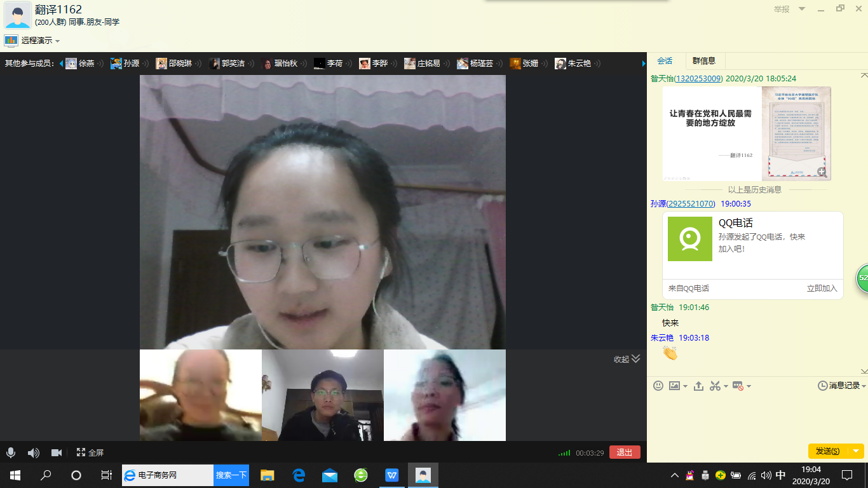Image resolution: width=868 pixels, height=488 pixels.
Task: Mute the microphone in the call
Action: [11, 452]
